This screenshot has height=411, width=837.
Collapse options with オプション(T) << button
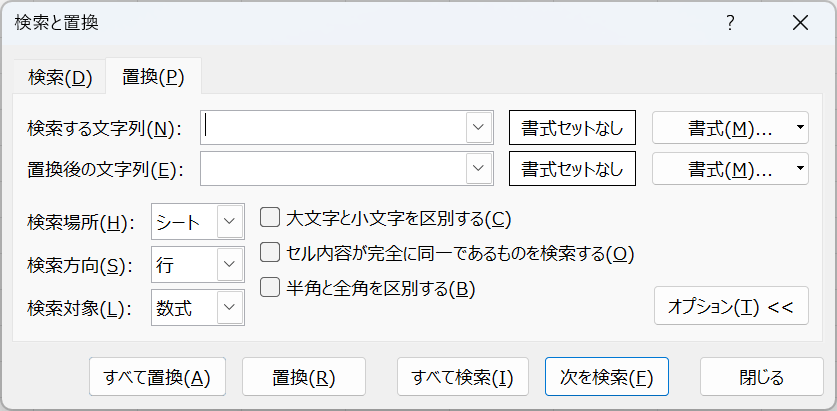click(x=730, y=307)
